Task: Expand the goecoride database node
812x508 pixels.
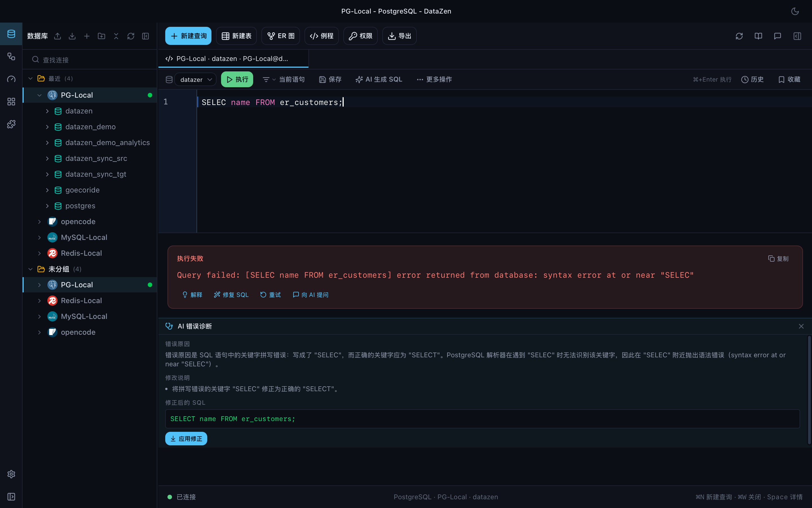Action: tap(47, 190)
